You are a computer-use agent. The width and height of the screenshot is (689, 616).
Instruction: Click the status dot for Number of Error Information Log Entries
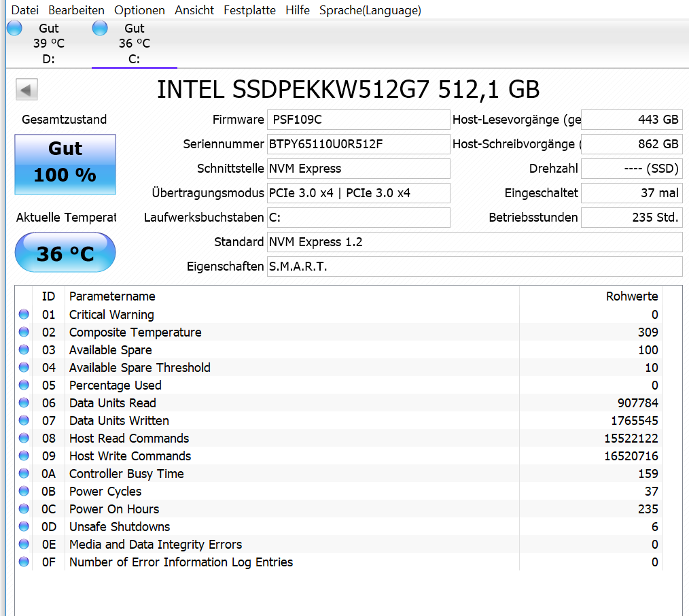[x=24, y=562]
